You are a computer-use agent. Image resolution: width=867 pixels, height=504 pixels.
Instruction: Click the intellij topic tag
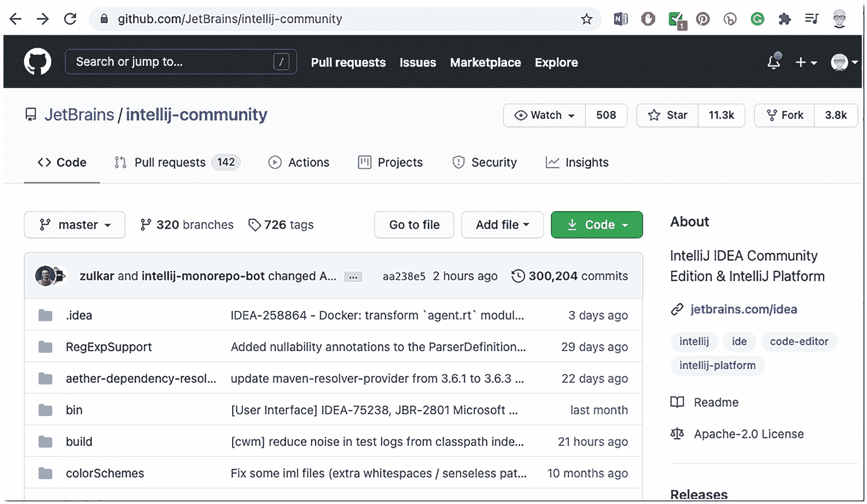(694, 341)
